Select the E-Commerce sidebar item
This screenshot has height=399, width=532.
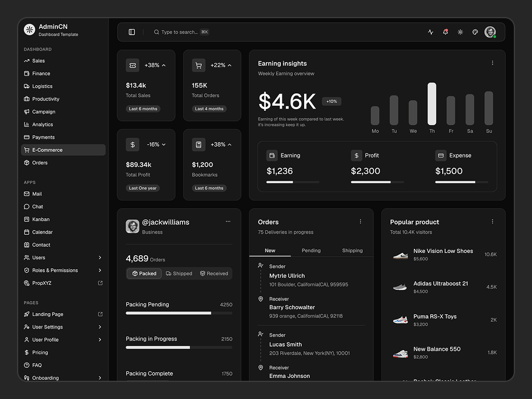tap(63, 150)
